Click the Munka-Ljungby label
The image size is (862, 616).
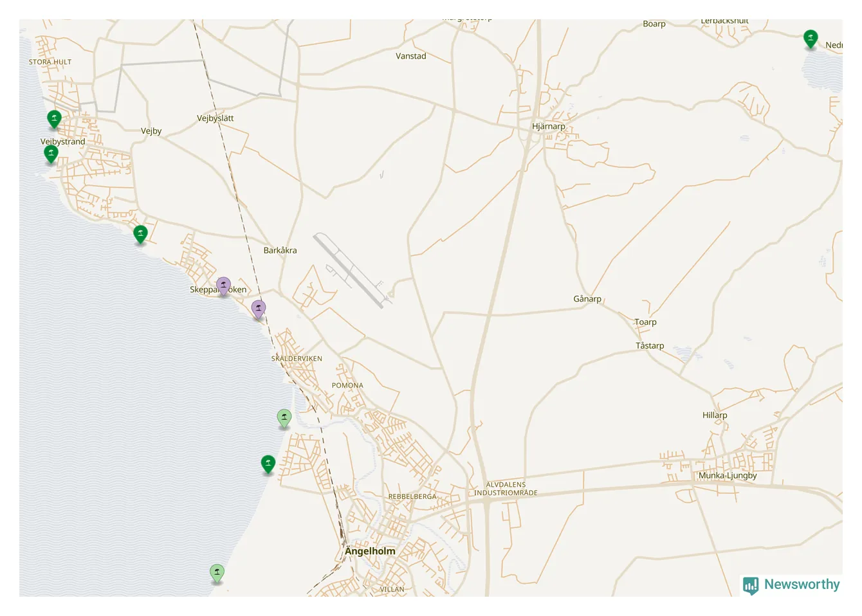(x=728, y=476)
